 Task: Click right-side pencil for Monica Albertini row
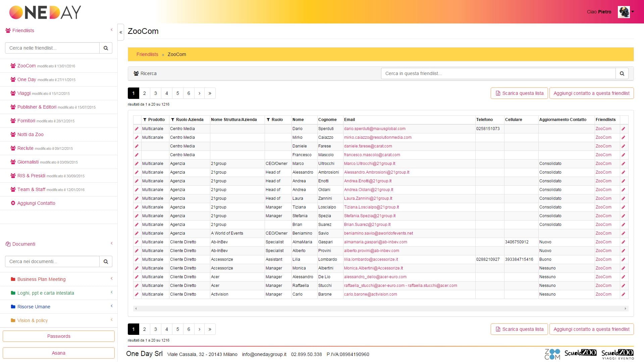(x=623, y=268)
